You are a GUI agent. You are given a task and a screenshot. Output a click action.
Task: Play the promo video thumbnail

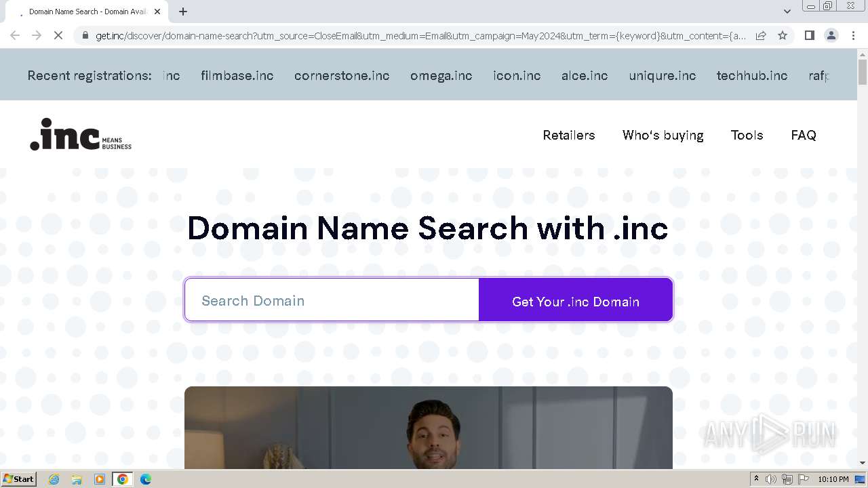tap(429, 428)
